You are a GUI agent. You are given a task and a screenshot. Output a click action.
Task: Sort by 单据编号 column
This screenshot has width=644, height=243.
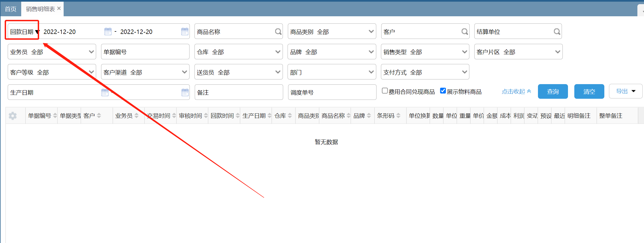click(55, 116)
